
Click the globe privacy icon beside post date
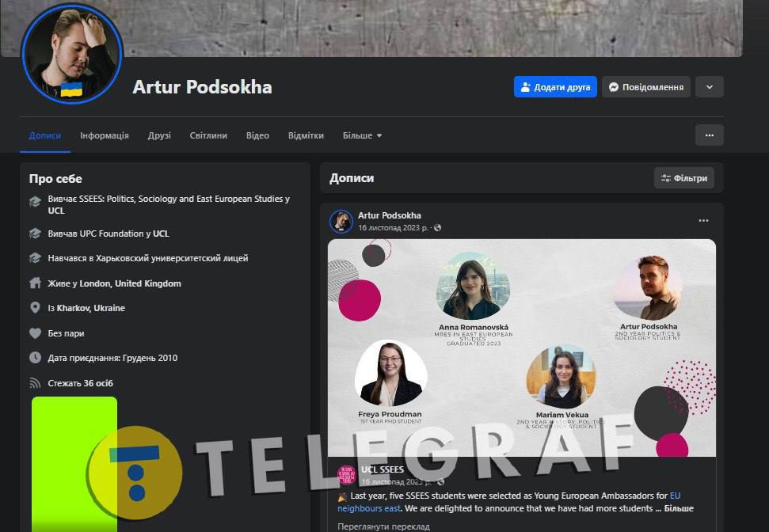[x=438, y=228]
